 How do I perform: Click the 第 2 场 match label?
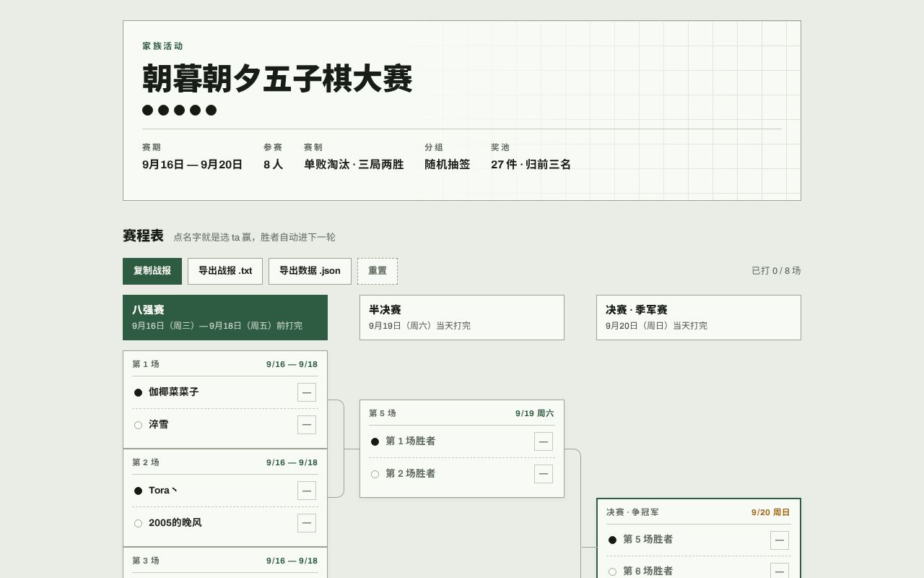pos(146,462)
